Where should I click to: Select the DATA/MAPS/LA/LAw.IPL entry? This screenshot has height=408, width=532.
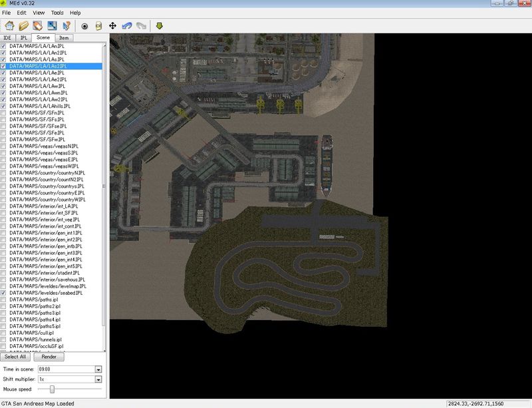click(x=37, y=86)
